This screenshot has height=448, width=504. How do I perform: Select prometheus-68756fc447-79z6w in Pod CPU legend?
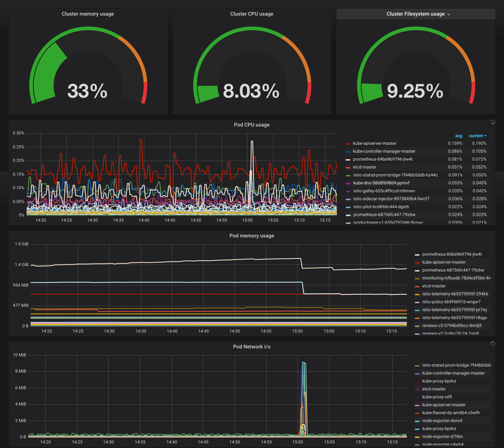tap(384, 215)
